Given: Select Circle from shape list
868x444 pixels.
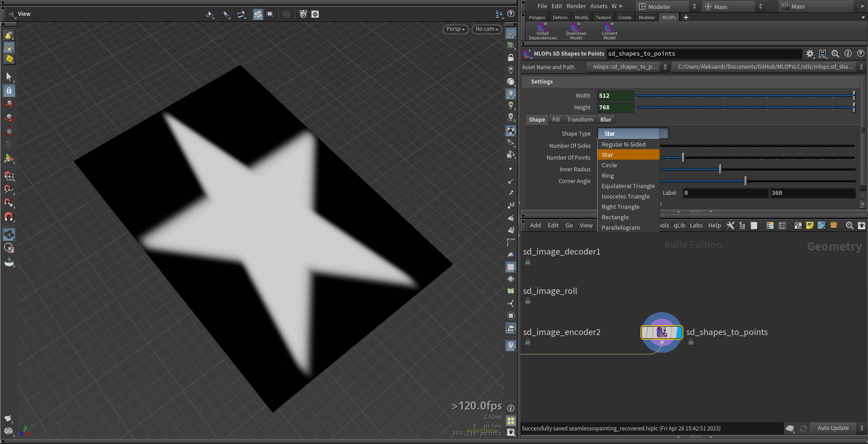Looking at the screenshot, I should click(x=628, y=165).
